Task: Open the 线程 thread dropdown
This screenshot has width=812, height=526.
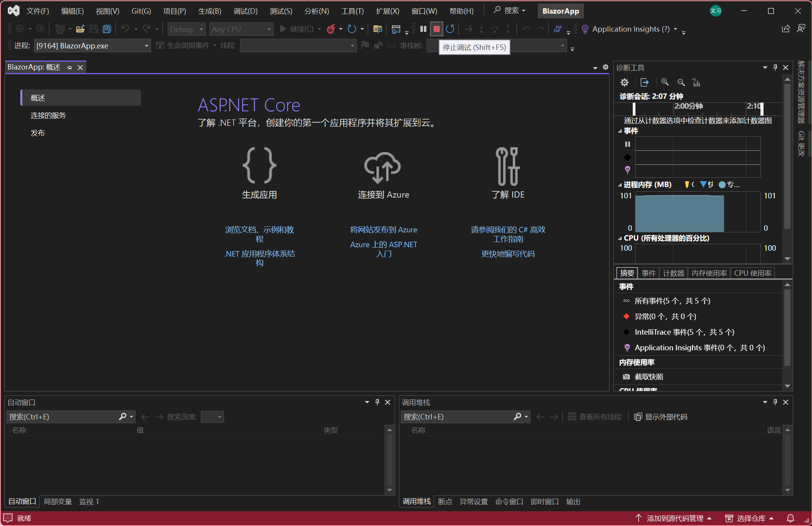Action: tap(298, 46)
